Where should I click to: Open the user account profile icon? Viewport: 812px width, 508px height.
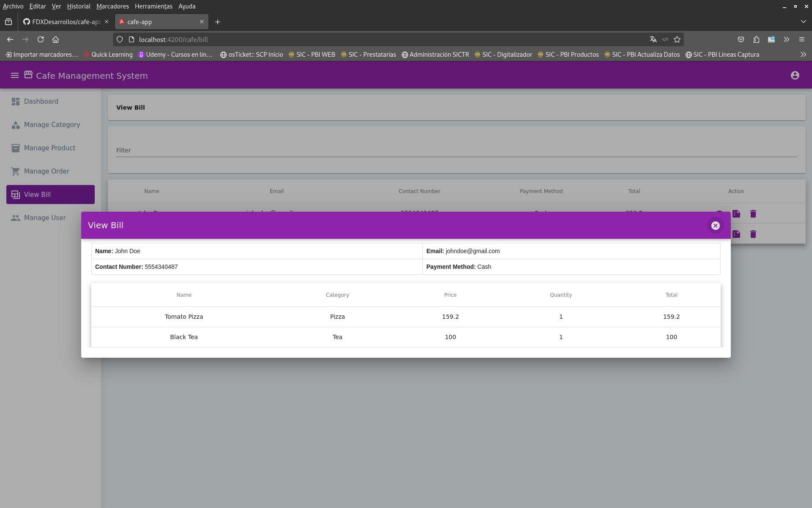795,75
